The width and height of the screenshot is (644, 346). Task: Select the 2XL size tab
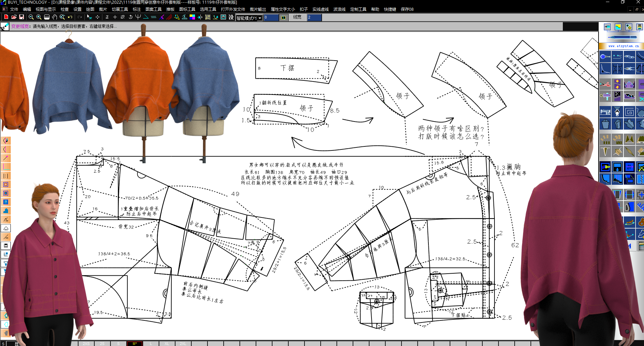tap(183, 344)
